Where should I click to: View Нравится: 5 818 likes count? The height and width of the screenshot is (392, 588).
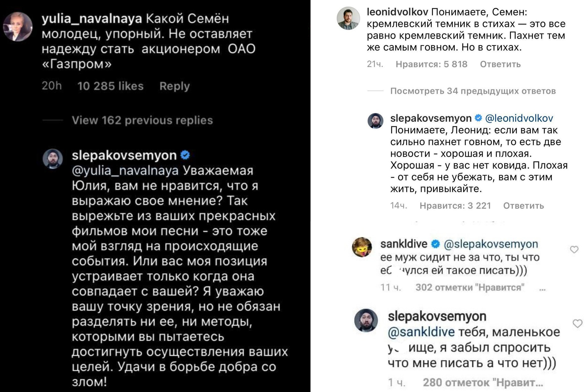coord(431,64)
